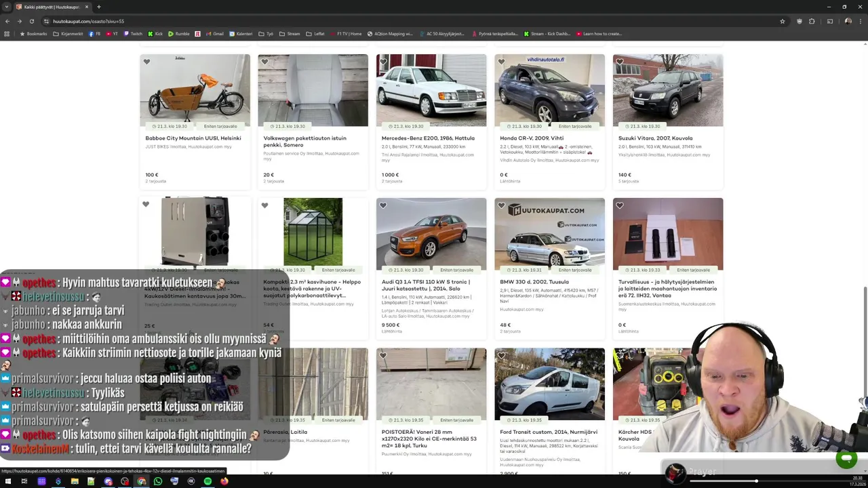Open the Suzuki Vitara listing title
The image size is (868, 488).
click(x=654, y=138)
